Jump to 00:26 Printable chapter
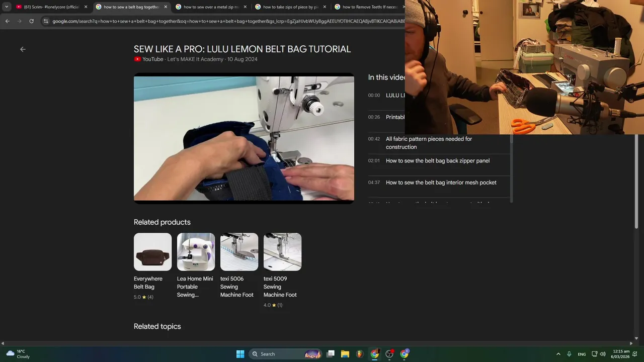Screen dimensions: 644x362 386,117
